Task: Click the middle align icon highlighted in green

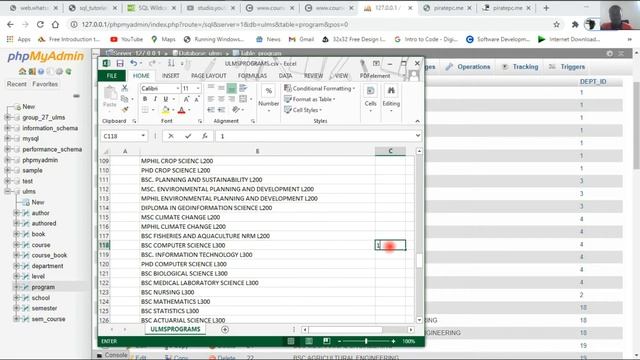Action: (231, 88)
